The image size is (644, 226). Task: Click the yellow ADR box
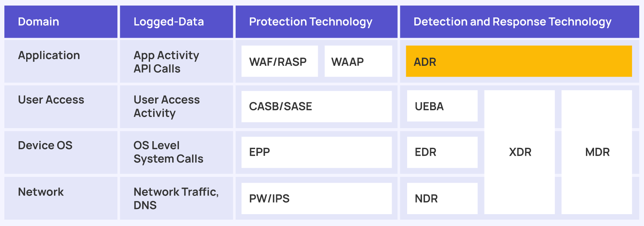pos(519,61)
